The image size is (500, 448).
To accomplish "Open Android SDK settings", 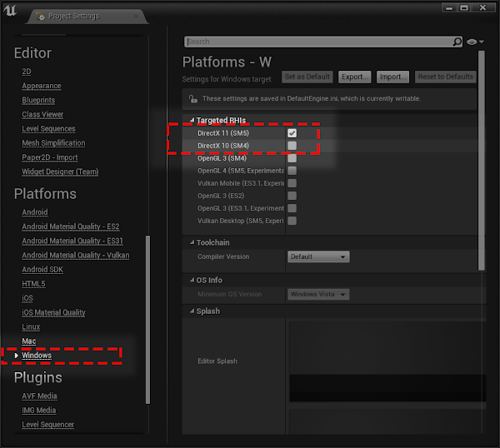I will (42, 270).
